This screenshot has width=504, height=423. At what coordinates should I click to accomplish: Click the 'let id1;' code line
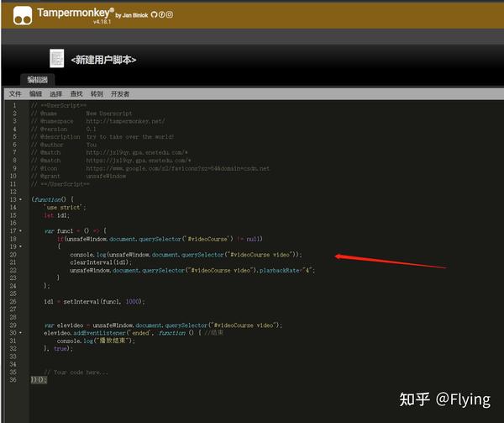[x=56, y=215]
